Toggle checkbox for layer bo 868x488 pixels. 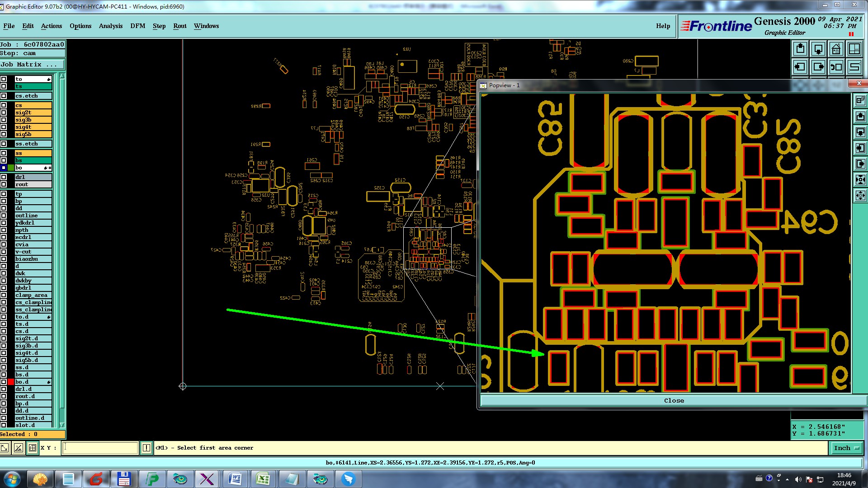pos(4,168)
